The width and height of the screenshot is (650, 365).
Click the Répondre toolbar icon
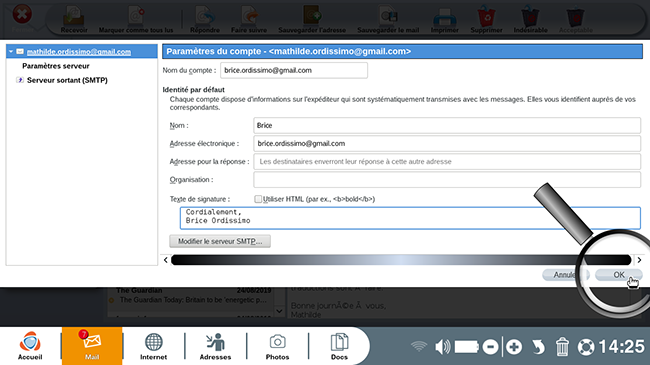pyautogui.click(x=205, y=17)
